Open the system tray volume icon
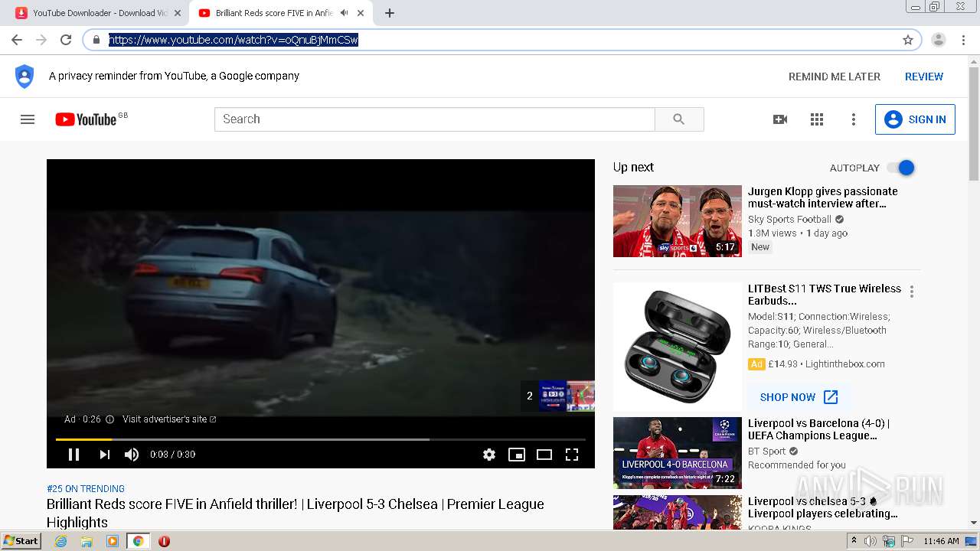This screenshot has height=551, width=980. click(871, 541)
